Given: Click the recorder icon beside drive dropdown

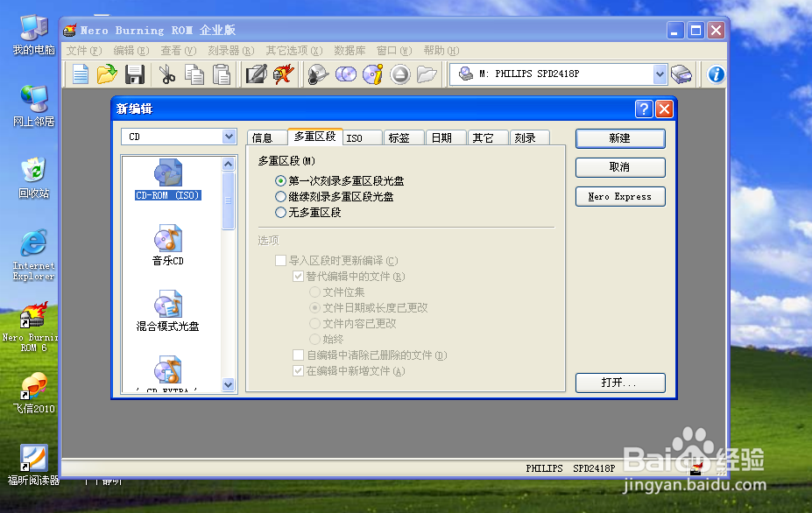Looking at the screenshot, I should coord(681,74).
